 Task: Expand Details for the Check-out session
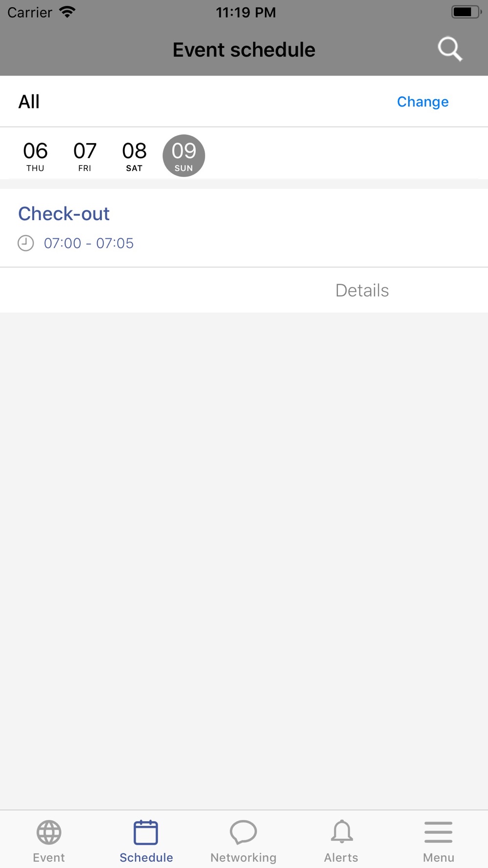362,290
